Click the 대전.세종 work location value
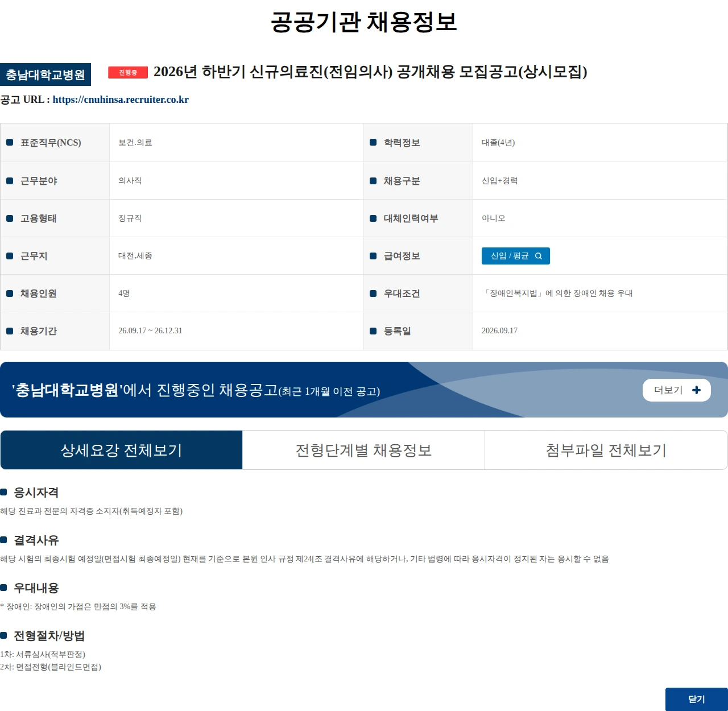The width and height of the screenshot is (728, 711). (135, 256)
